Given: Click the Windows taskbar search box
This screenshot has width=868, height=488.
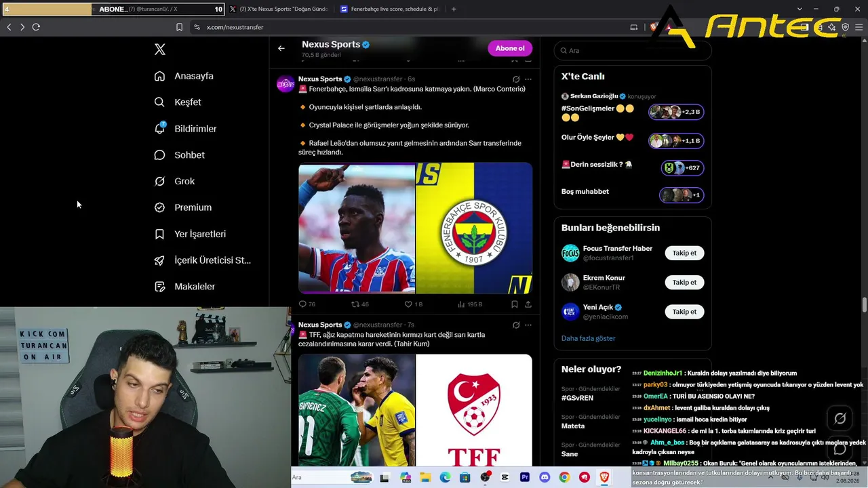Looking at the screenshot, I should 332,478.
